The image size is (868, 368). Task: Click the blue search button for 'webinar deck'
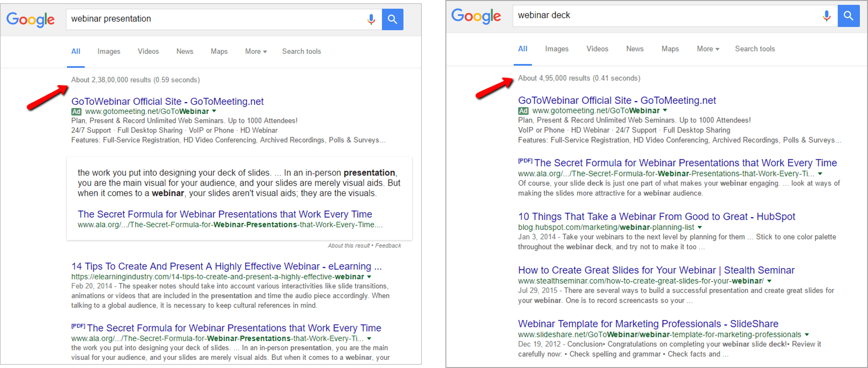[x=849, y=16]
